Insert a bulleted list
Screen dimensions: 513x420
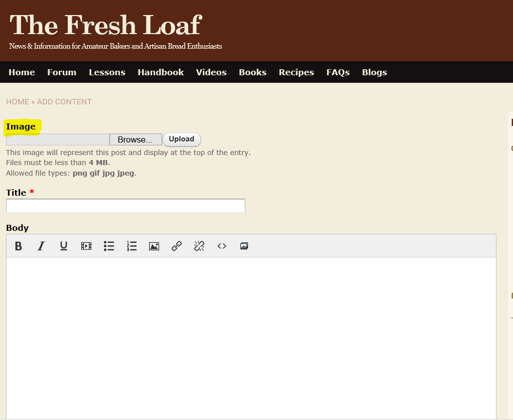109,246
